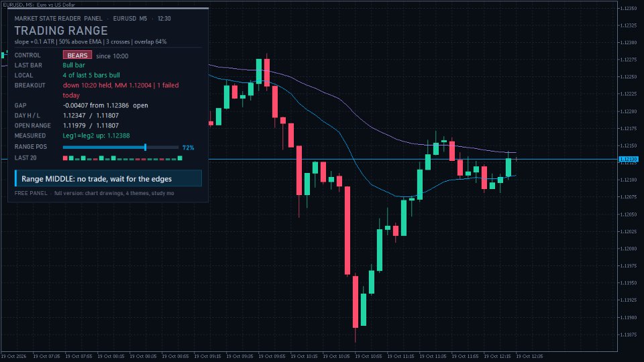644x362 pixels.
Task: Click the 1.12100 price axis label
Action: click(629, 180)
